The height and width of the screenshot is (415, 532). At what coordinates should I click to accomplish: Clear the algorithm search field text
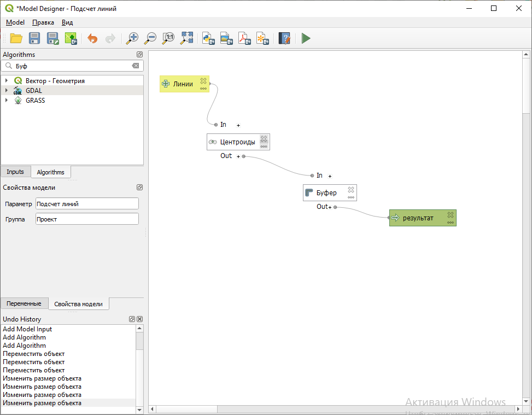136,66
